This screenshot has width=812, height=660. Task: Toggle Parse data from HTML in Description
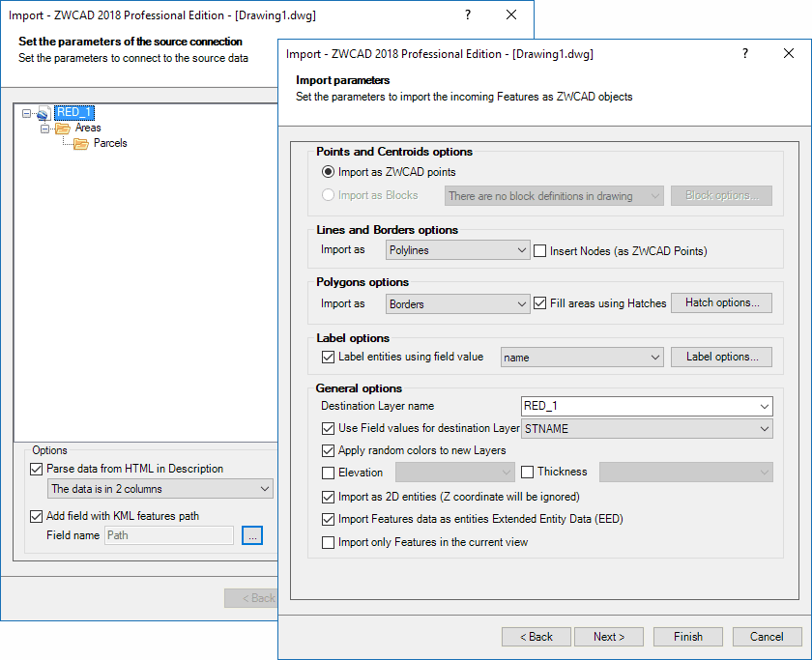[x=36, y=469]
